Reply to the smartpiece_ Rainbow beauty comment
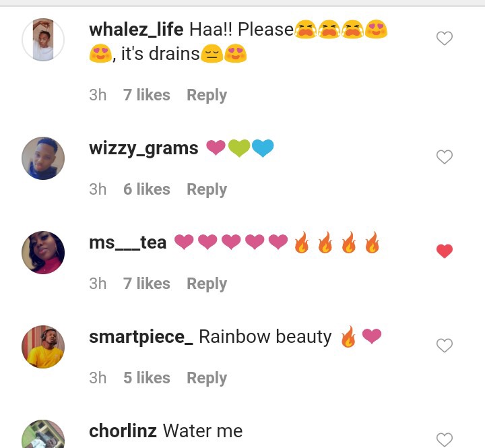485x448 pixels. coord(207,378)
